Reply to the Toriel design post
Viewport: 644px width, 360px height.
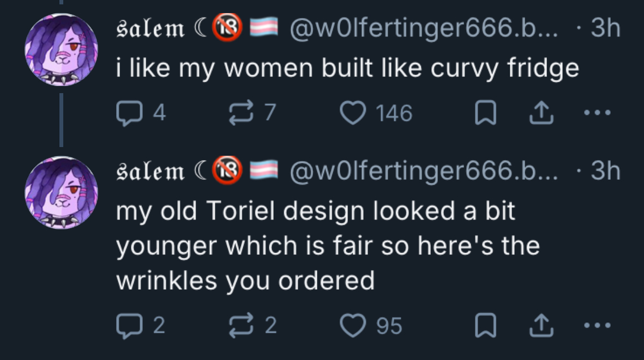(127, 325)
